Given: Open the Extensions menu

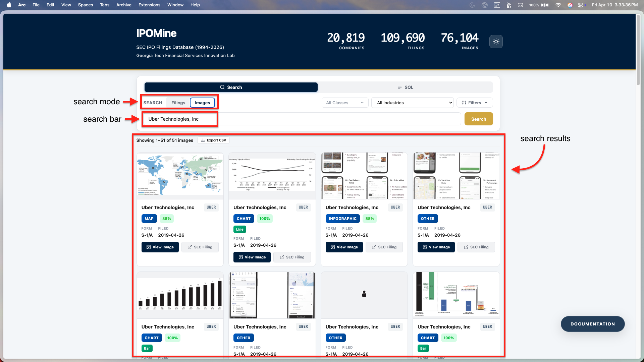Looking at the screenshot, I should coord(149,5).
